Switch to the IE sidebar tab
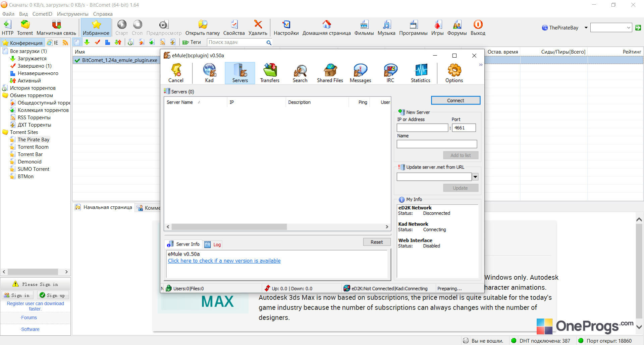This screenshot has width=644, height=345. pyautogui.click(x=53, y=43)
